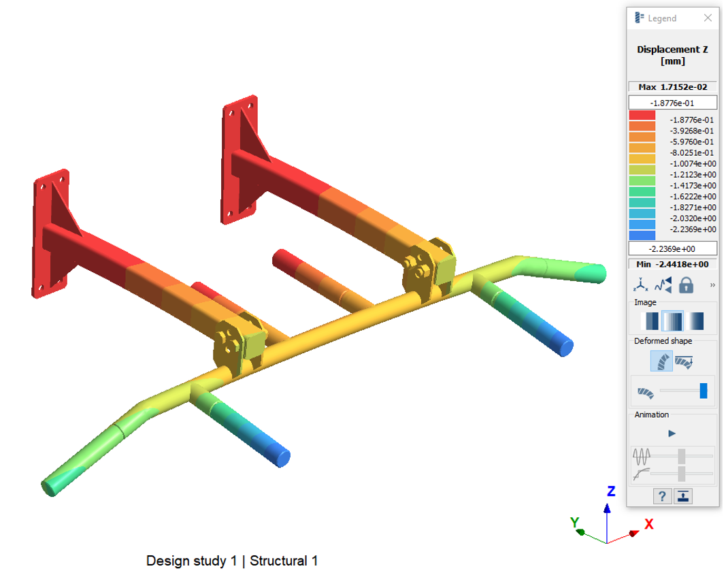Select the discrete banded color image style
This screenshot has width=728, height=573.
(650, 321)
